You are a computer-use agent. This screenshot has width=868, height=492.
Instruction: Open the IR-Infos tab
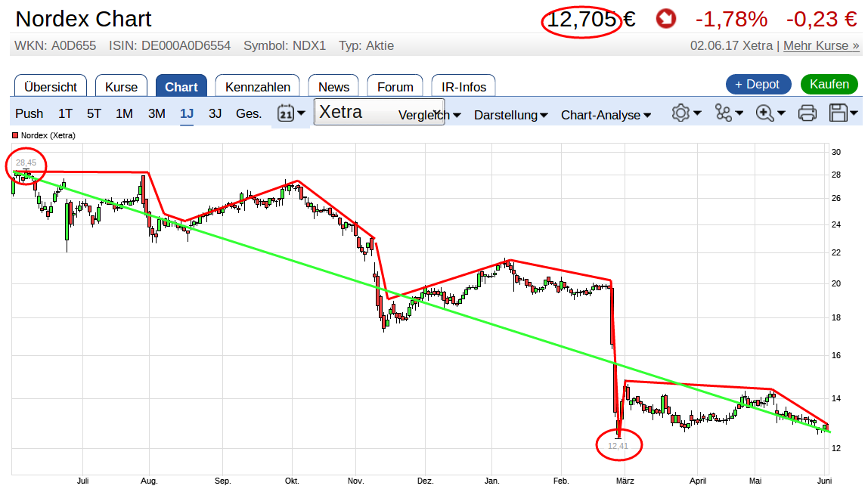coord(463,86)
